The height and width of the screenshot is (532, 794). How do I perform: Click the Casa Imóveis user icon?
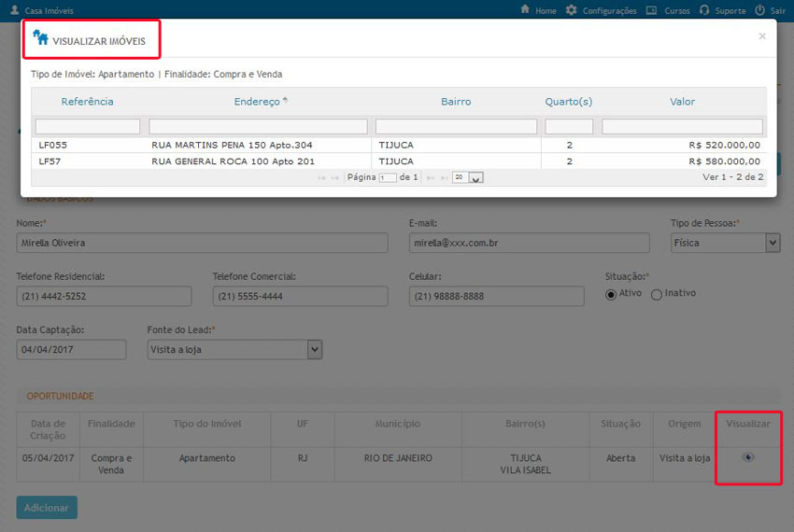(14, 10)
